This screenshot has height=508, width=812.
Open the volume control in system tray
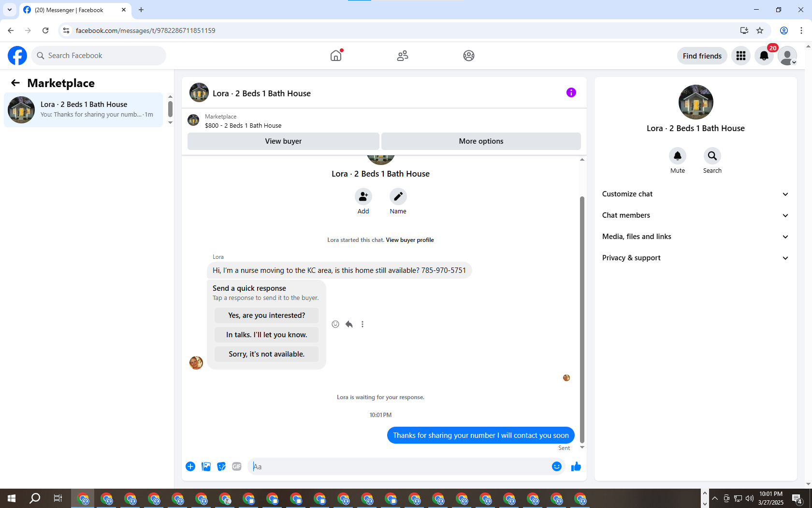[750, 498]
